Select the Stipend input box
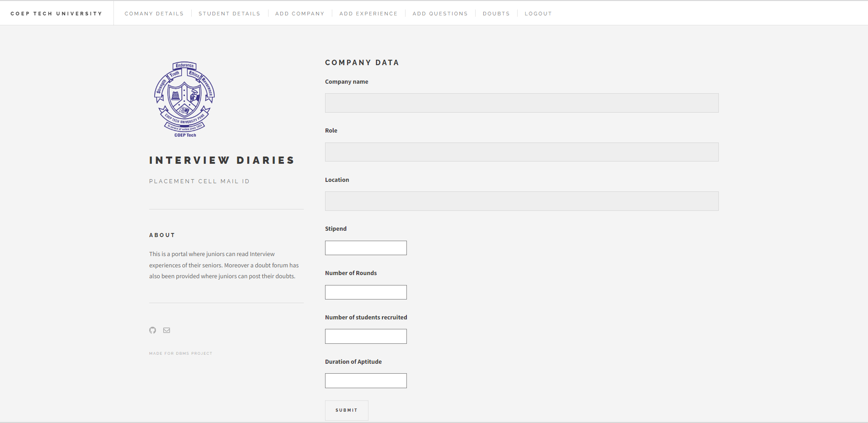Image resolution: width=868 pixels, height=423 pixels. [366, 248]
